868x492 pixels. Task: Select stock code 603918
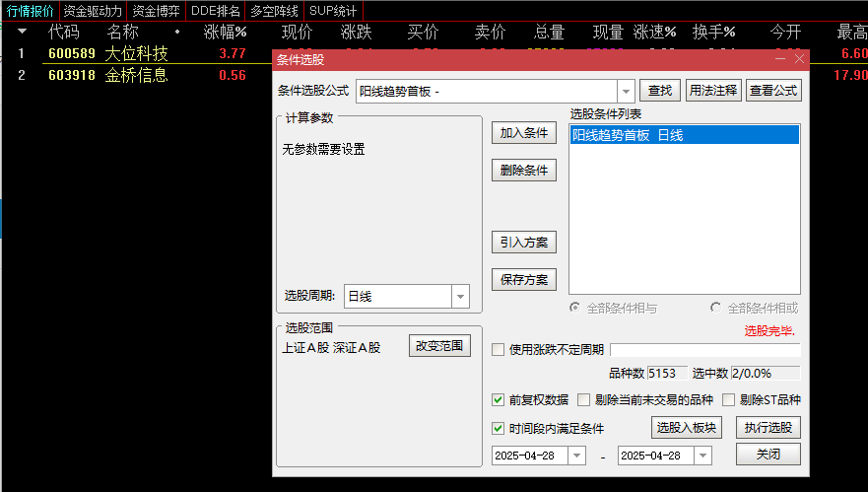72,75
